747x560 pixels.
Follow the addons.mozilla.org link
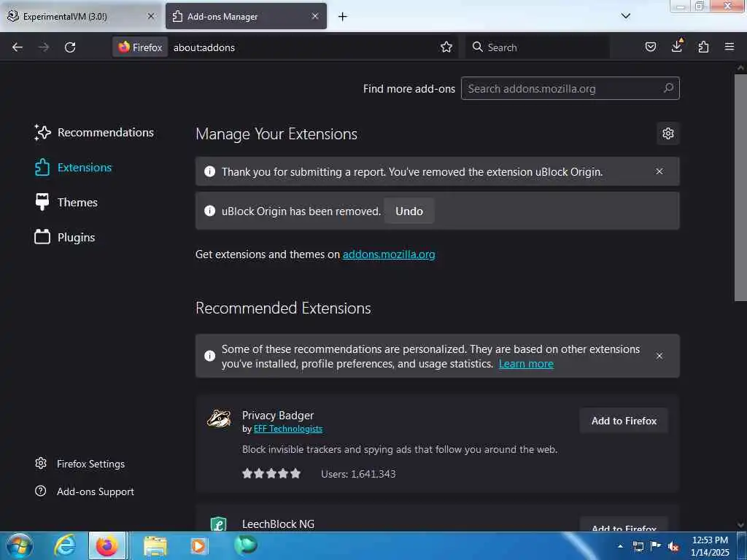click(x=389, y=254)
